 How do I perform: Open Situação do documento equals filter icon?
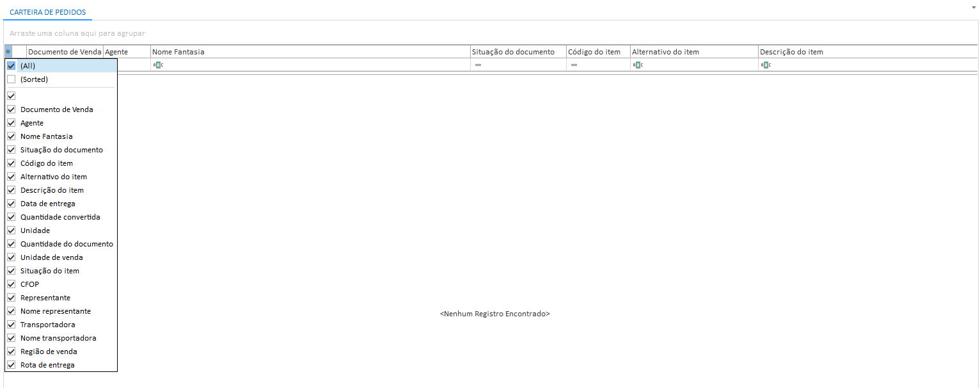coord(478,65)
